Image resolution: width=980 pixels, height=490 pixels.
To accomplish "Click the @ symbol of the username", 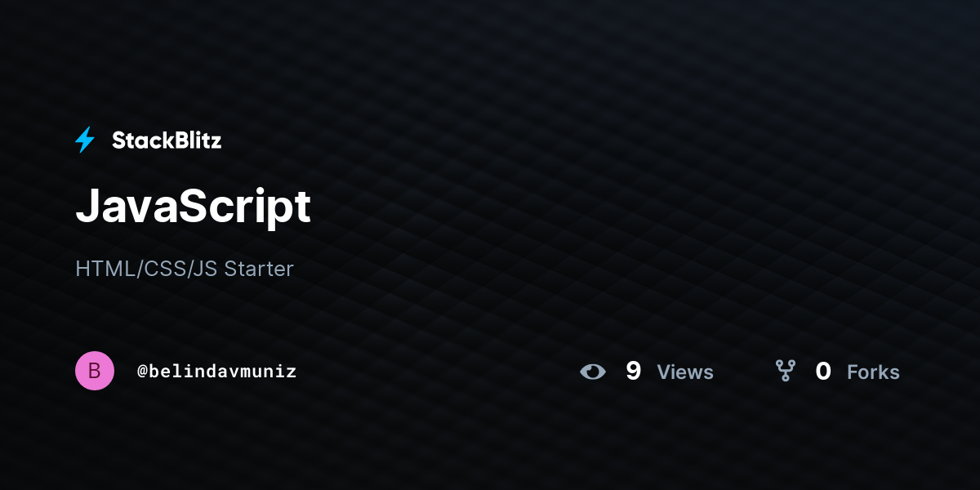I will pos(141,372).
